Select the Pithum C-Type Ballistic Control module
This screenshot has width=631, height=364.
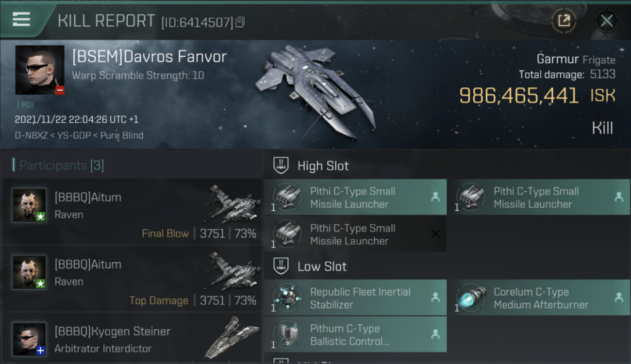[x=355, y=334]
